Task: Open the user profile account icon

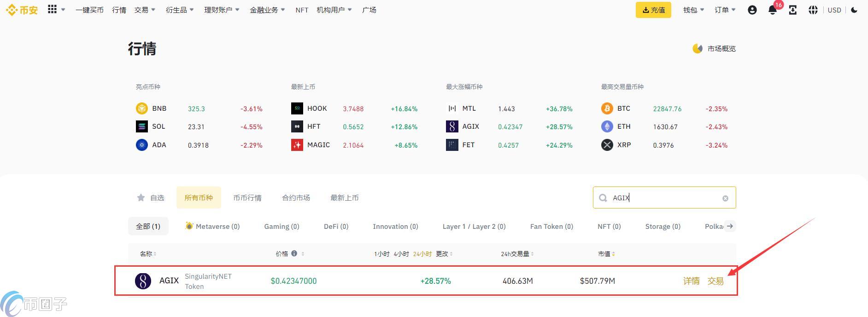Action: (752, 10)
